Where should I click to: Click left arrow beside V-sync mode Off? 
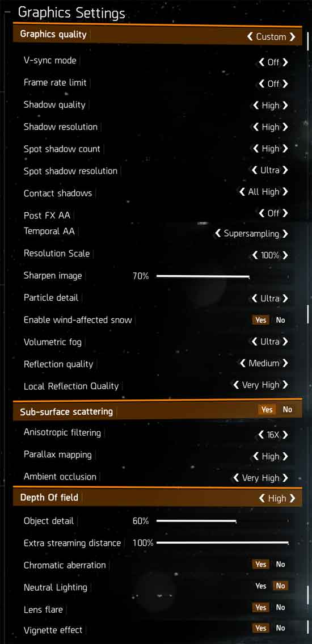(x=262, y=62)
